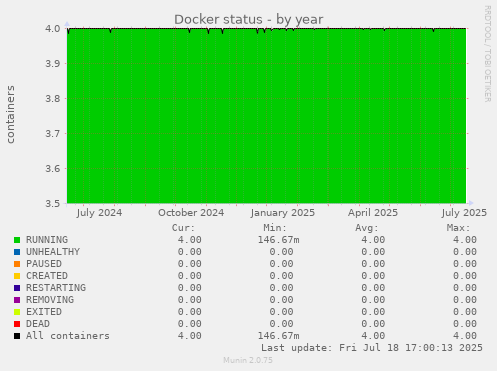Viewport: 497px width, 371px height.
Task: Click the 3.9 y-axis tick label
Action: [53, 63]
